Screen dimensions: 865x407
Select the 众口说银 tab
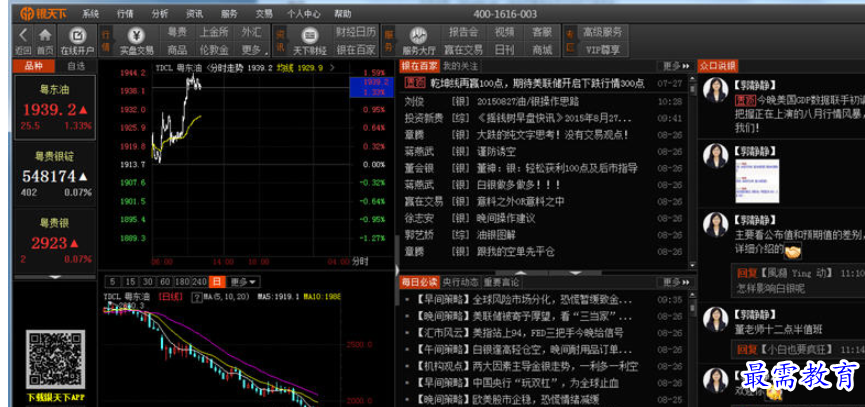coord(718,66)
